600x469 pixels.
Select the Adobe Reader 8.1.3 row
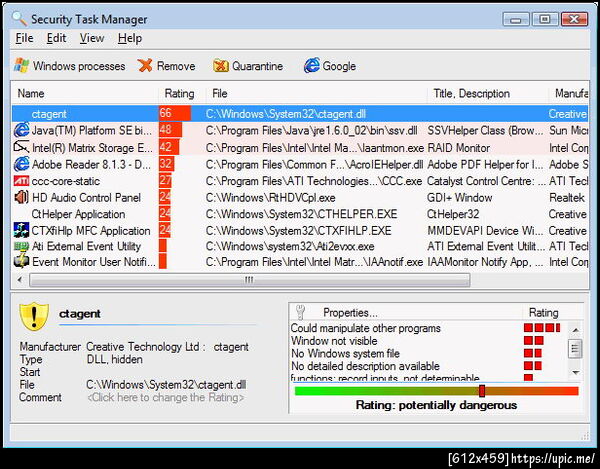(x=300, y=164)
